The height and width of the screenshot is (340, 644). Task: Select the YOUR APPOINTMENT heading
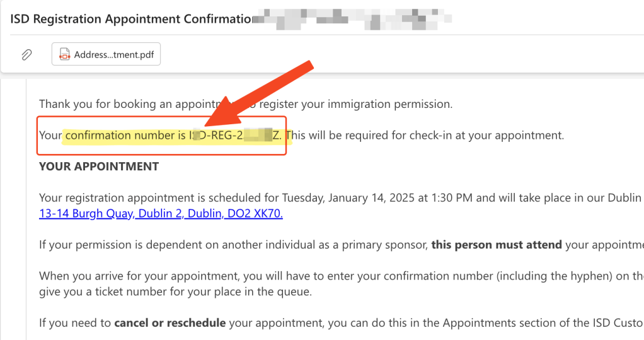point(99,167)
